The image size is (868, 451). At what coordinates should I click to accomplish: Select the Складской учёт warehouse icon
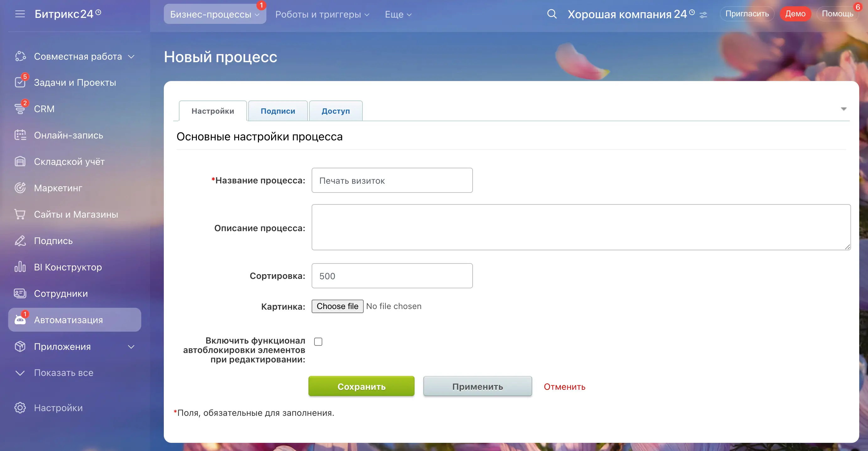[x=20, y=161]
